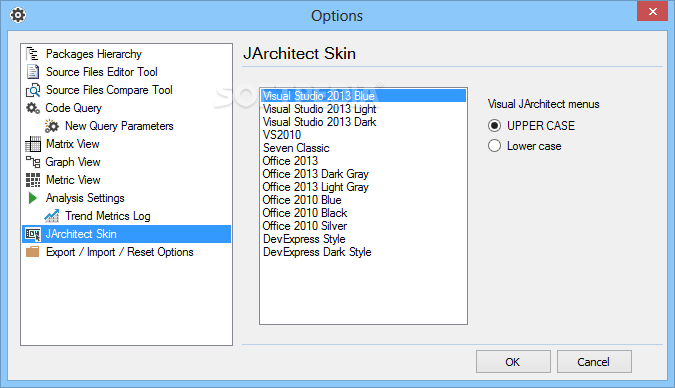Select JArchitect Skin in the sidebar
Viewport: 675px width, 388px height.
[127, 234]
